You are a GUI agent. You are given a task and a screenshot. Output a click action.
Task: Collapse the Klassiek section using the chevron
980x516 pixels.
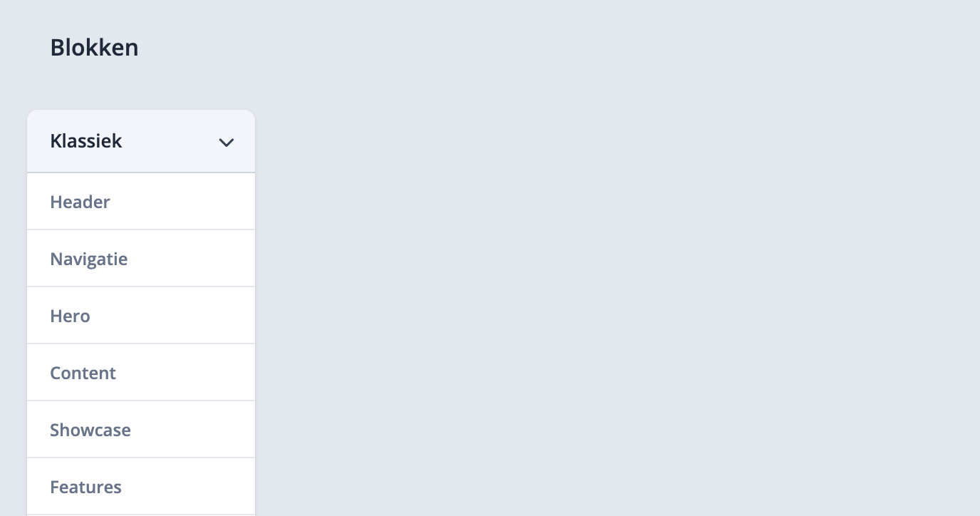(x=226, y=143)
